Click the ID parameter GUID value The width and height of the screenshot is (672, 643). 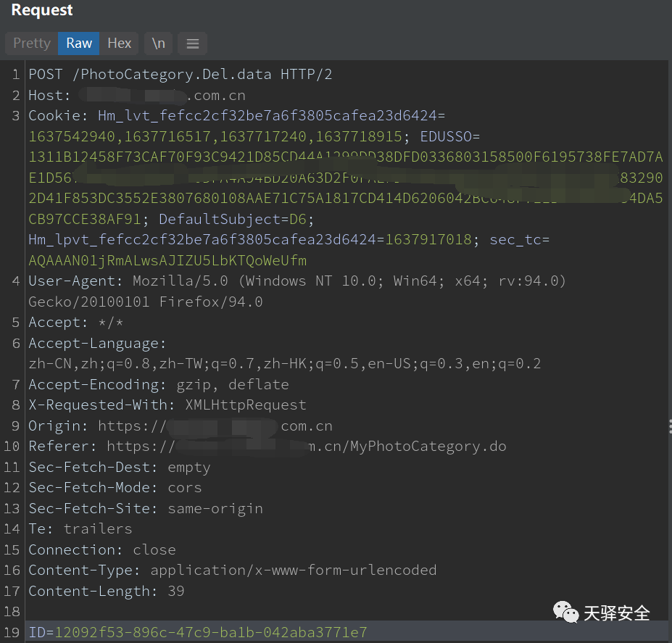pyautogui.click(x=211, y=633)
